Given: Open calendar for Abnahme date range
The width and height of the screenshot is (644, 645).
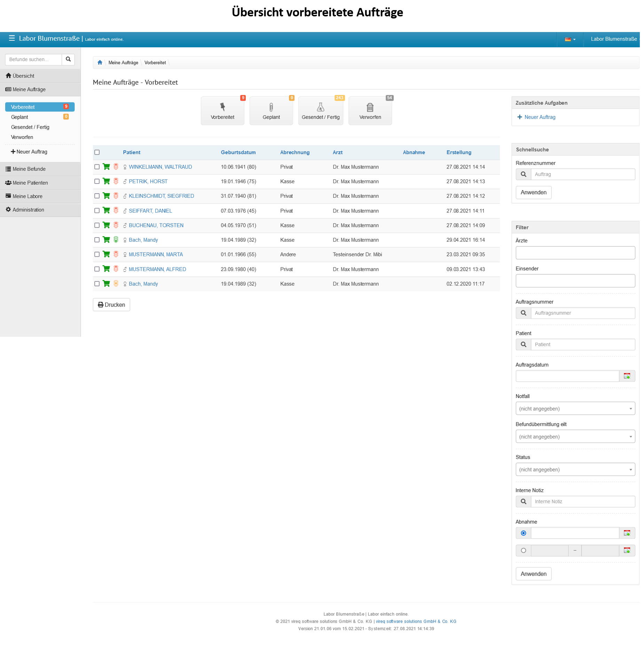Looking at the screenshot, I should pos(627,551).
